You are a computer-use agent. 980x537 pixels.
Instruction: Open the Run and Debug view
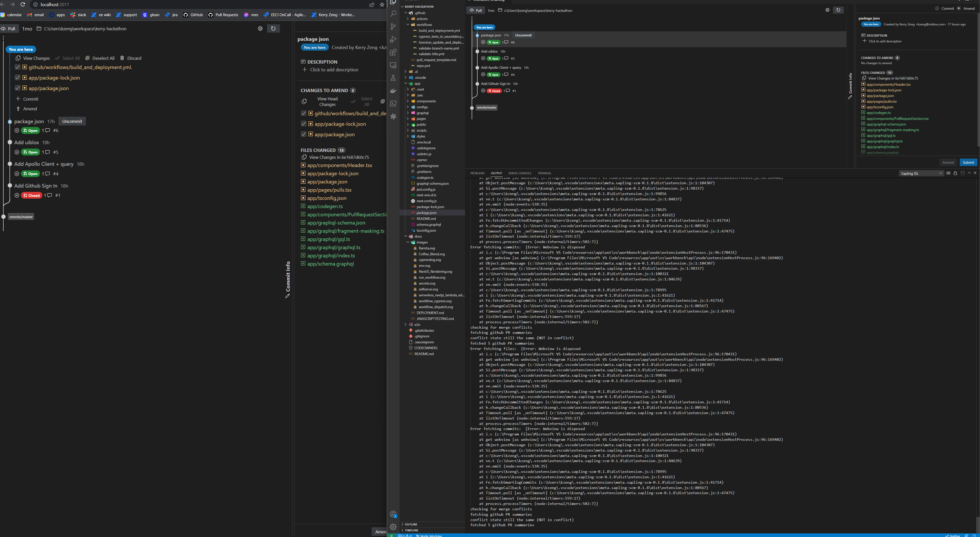tap(393, 39)
